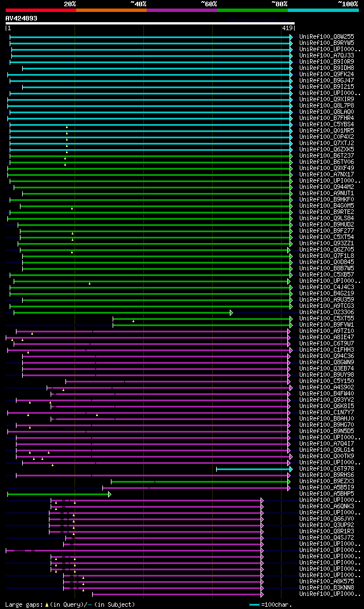
Task: Select the UniRef100_Q8L7P8 label
Action: tap(326, 106)
